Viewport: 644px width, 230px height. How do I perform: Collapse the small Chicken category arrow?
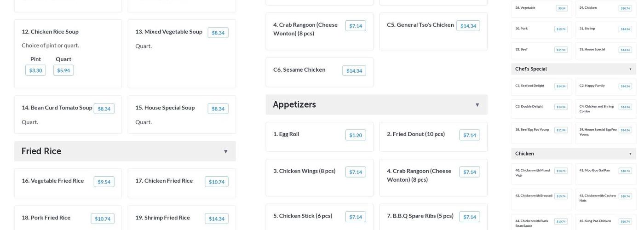[x=630, y=154]
